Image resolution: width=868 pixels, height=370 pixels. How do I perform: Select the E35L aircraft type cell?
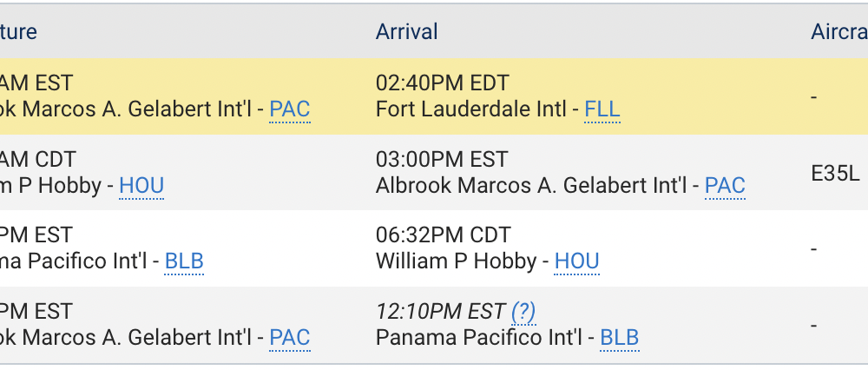click(835, 174)
